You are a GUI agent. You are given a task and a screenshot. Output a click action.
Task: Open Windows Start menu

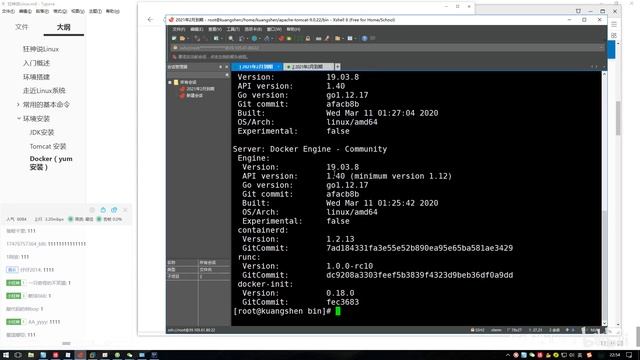6,355
